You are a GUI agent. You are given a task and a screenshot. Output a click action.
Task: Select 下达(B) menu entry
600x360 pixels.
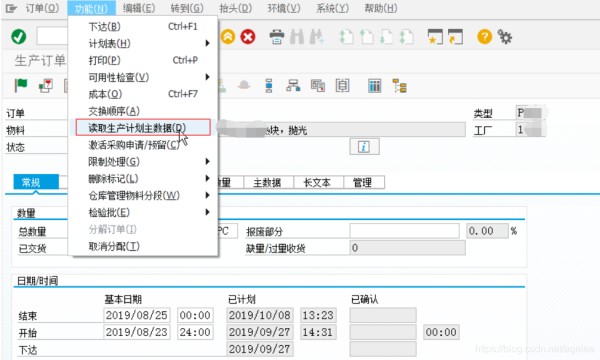pos(143,26)
